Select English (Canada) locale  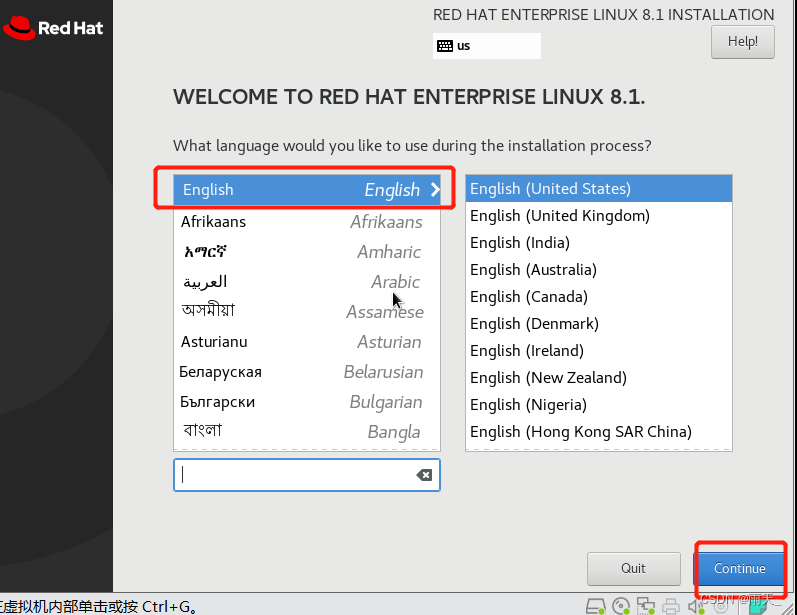click(599, 296)
